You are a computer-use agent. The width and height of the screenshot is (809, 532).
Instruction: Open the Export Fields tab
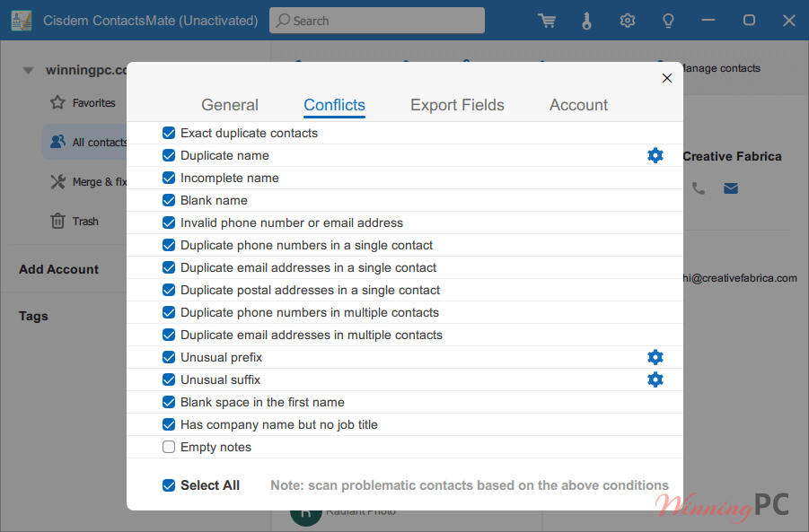tap(457, 105)
